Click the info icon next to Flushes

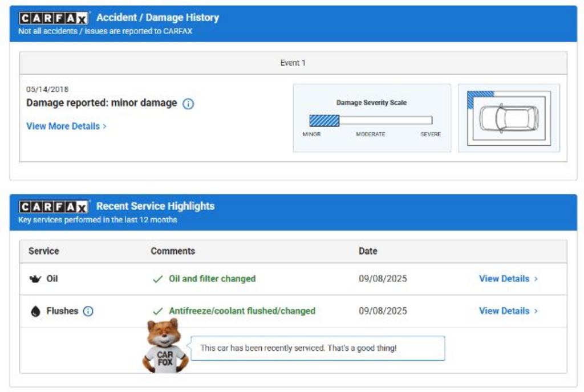pos(88,311)
